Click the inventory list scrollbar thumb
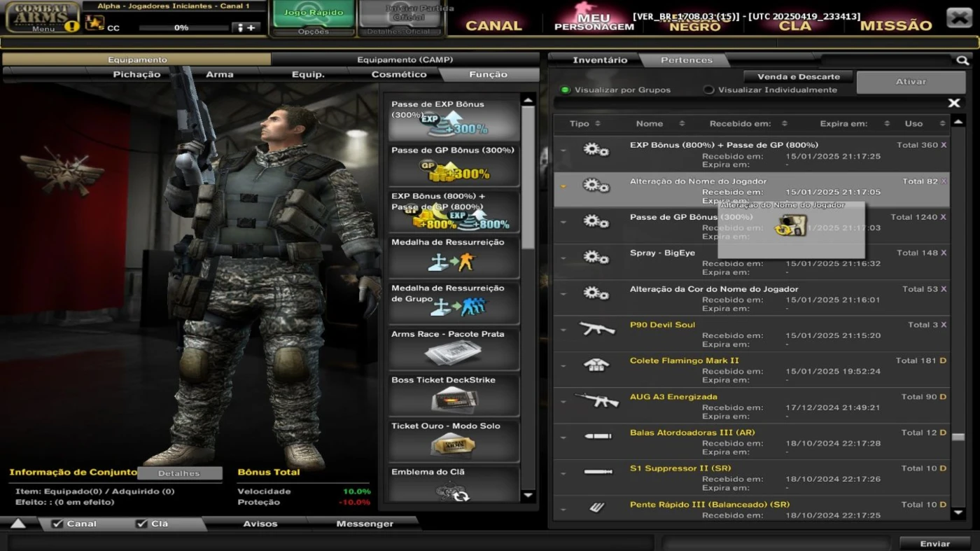 [958, 437]
